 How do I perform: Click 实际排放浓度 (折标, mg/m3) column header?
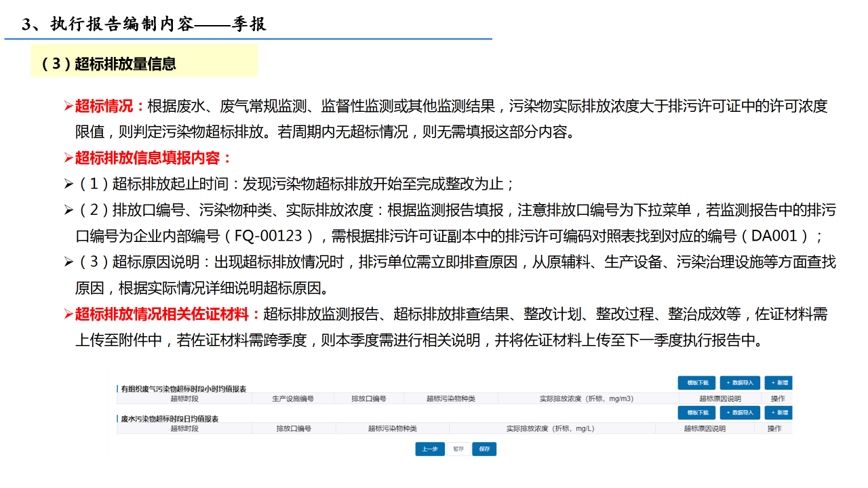click(586, 399)
